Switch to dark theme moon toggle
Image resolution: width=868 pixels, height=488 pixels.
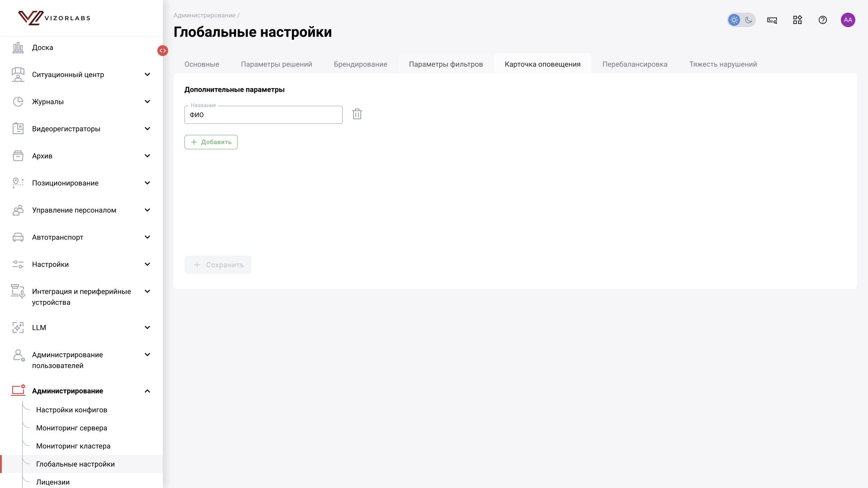click(749, 20)
